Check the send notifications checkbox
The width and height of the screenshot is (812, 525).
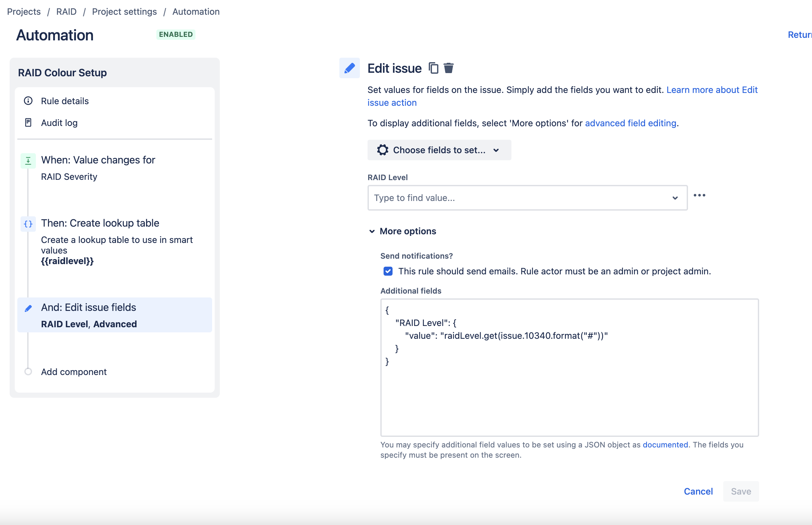[x=387, y=271]
